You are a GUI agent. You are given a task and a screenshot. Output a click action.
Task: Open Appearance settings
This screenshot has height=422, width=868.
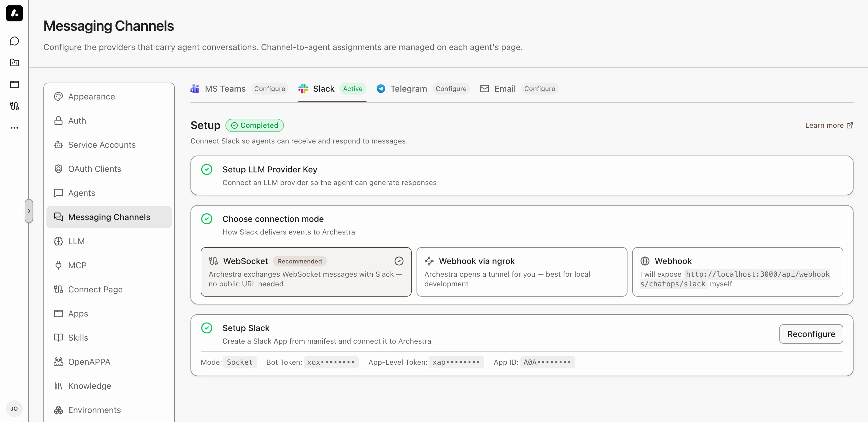point(109,96)
